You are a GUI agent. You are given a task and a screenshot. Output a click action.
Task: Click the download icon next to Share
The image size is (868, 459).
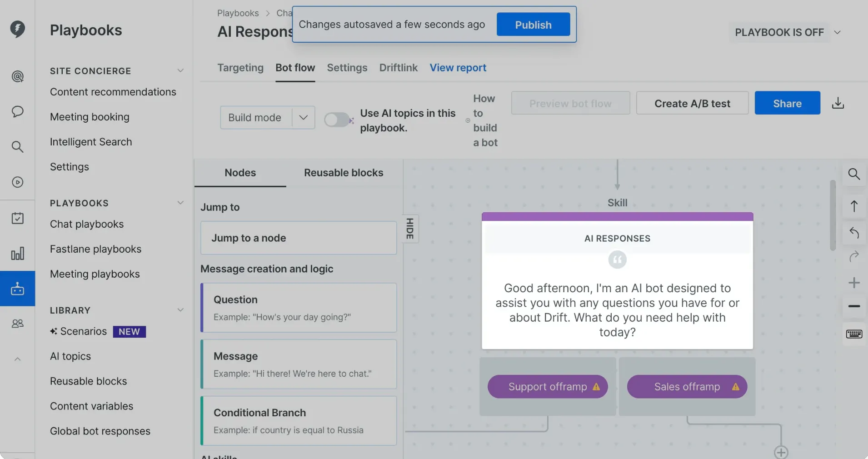click(x=838, y=104)
